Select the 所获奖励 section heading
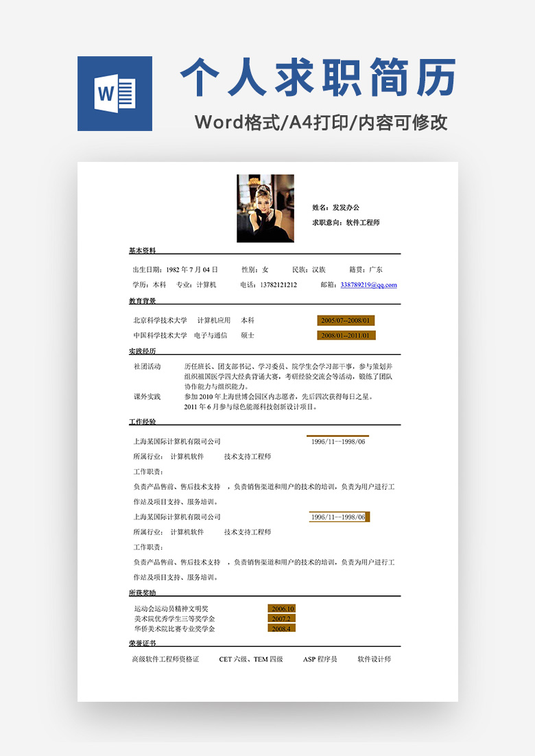Screen dimensions: 535x756 pos(143,592)
